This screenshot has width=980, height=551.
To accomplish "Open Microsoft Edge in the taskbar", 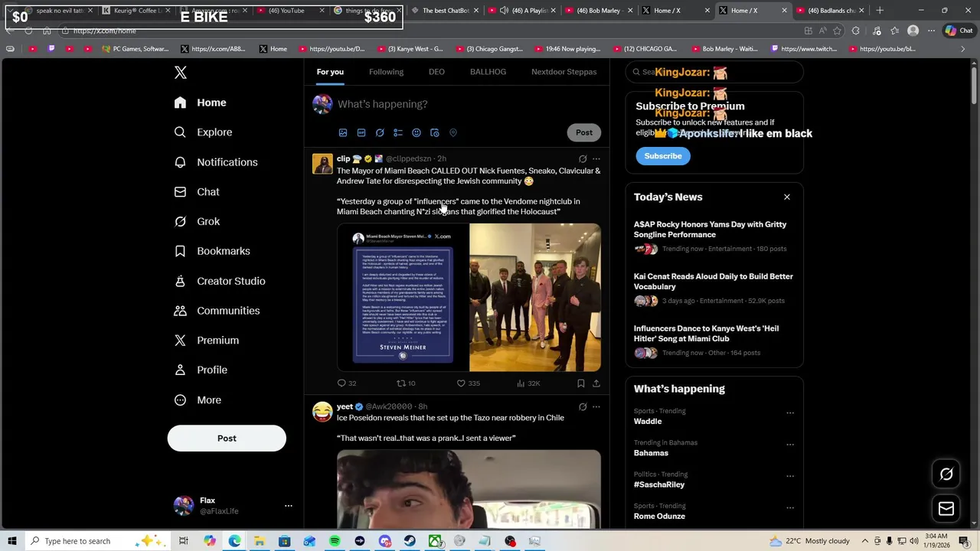I will 234,541.
